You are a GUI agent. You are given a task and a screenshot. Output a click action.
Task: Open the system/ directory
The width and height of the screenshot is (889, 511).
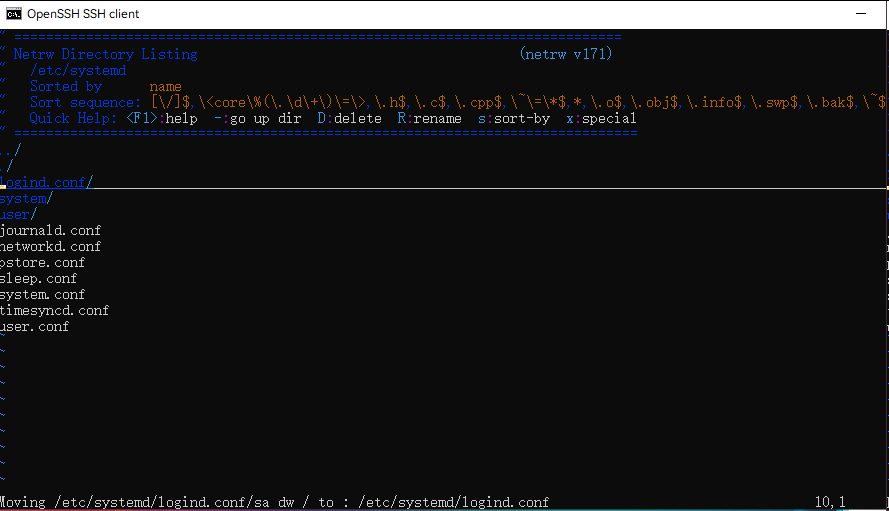pos(27,199)
